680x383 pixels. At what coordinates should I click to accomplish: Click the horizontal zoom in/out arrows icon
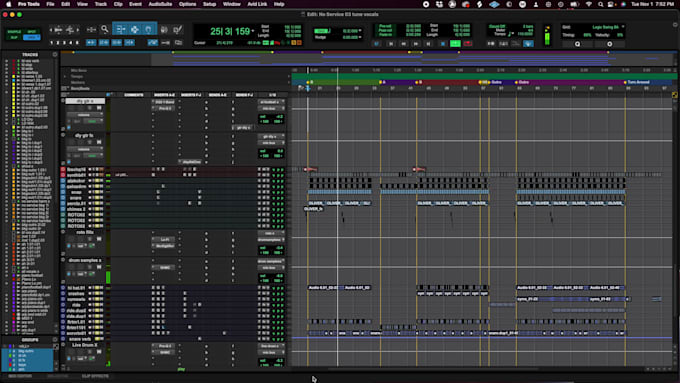[91, 29]
